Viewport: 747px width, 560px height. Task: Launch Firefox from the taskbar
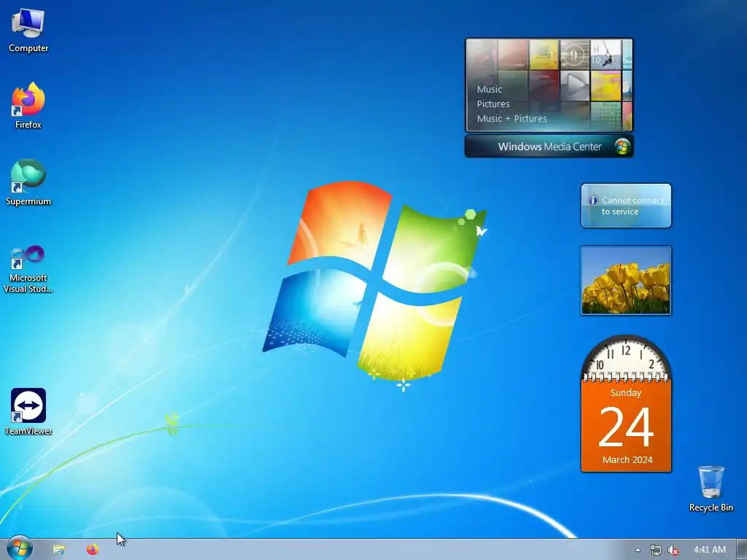[x=93, y=550]
